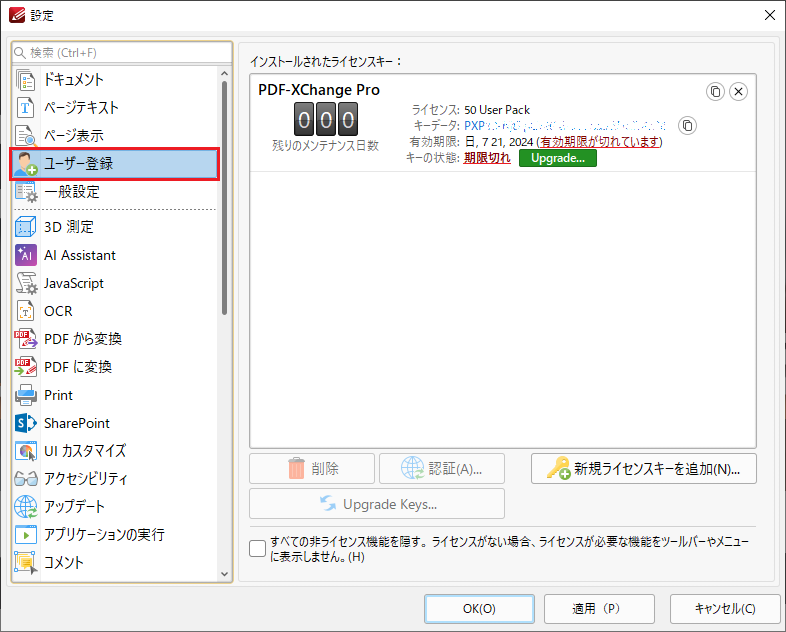Click the ドキュメント category icon
This screenshot has height=632, width=786.
point(26,80)
